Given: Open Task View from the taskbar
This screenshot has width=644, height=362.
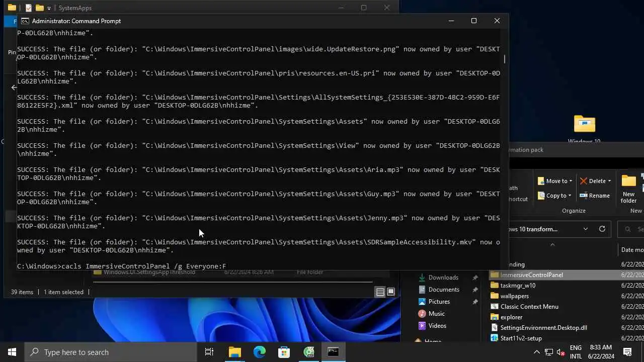Looking at the screenshot, I should tap(209, 352).
